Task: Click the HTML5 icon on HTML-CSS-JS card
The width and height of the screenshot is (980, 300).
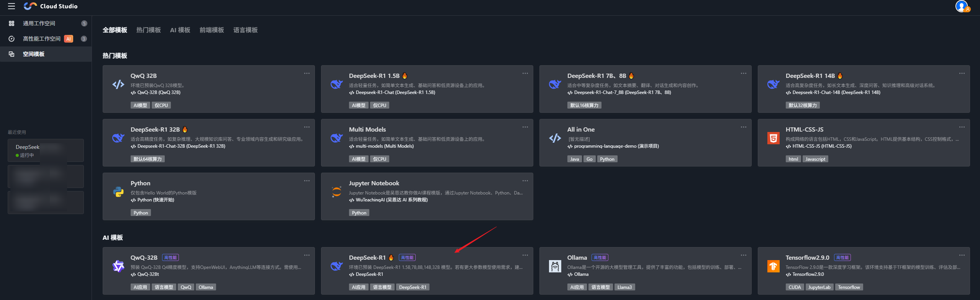Action: point(773,138)
